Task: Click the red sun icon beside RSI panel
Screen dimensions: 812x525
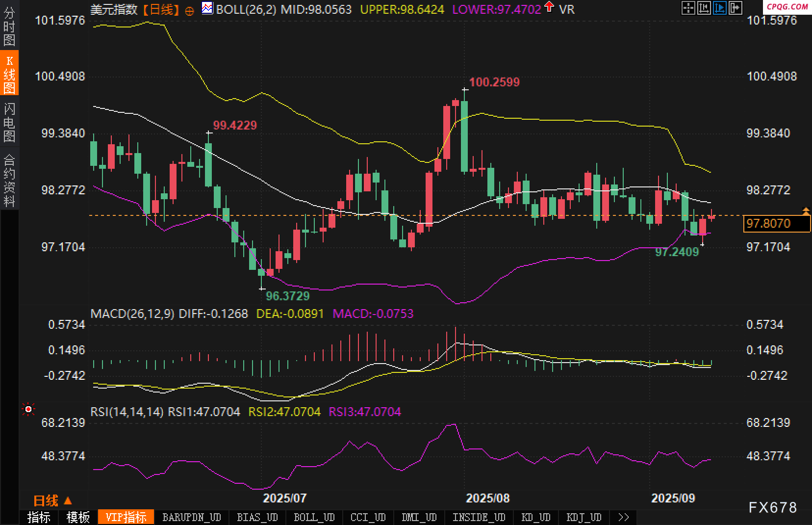Action: click(x=28, y=409)
